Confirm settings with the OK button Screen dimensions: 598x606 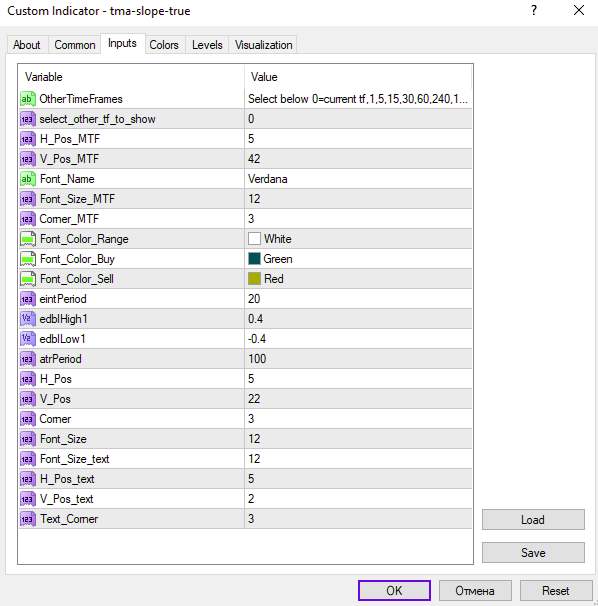394,591
